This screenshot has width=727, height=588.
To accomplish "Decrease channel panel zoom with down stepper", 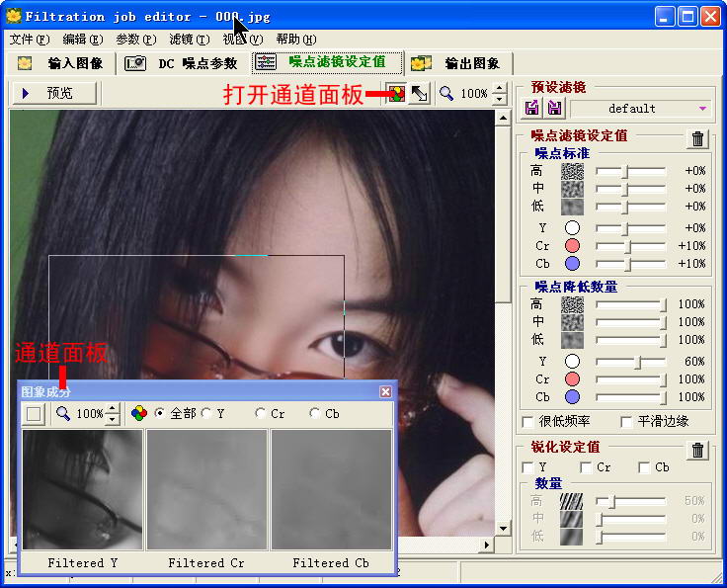I will tap(113, 418).
